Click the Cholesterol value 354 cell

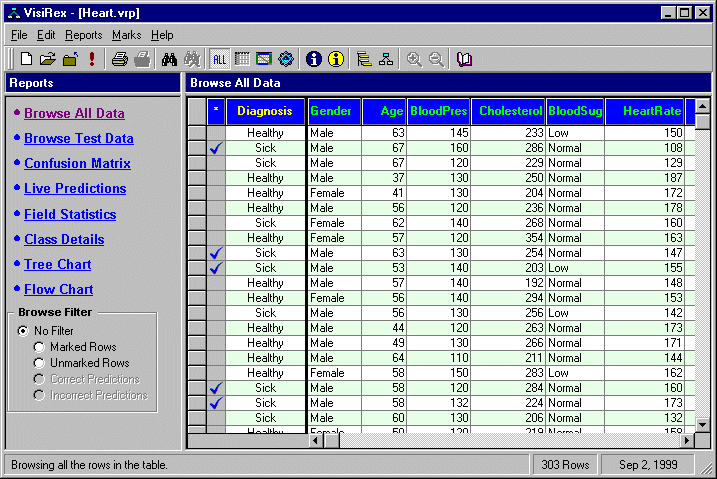(x=508, y=238)
